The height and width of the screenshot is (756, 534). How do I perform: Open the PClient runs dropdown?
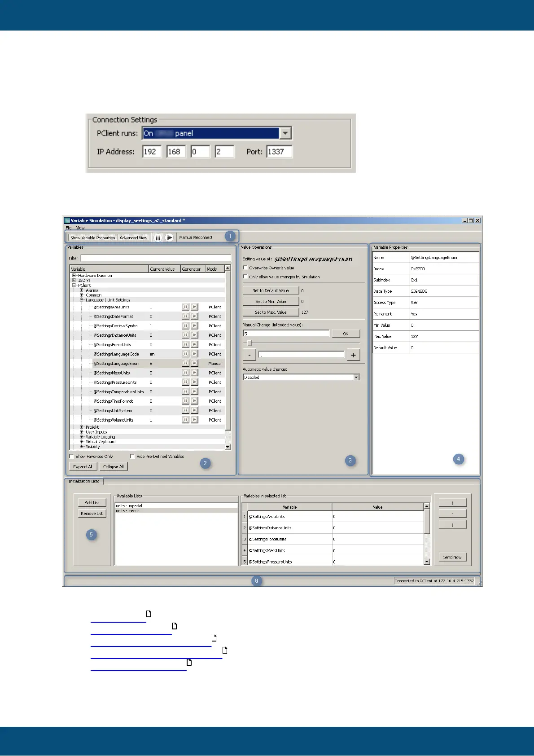[x=285, y=133]
